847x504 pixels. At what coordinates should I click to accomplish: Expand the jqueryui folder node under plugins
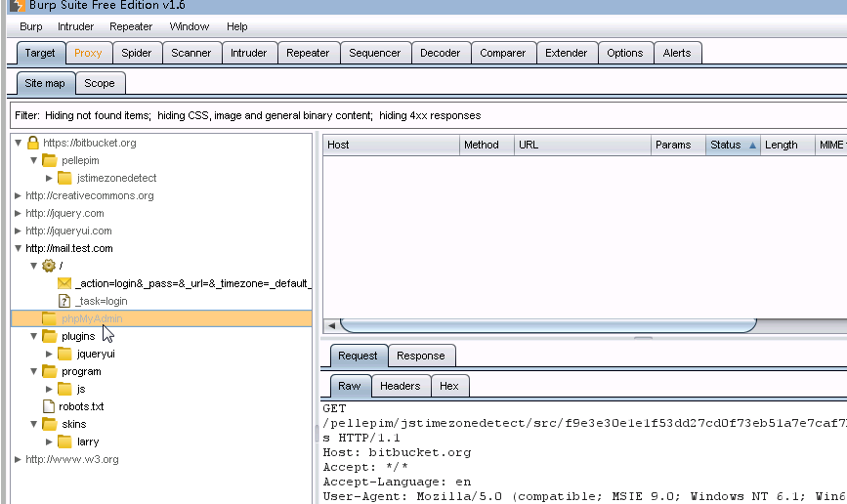tap(49, 354)
